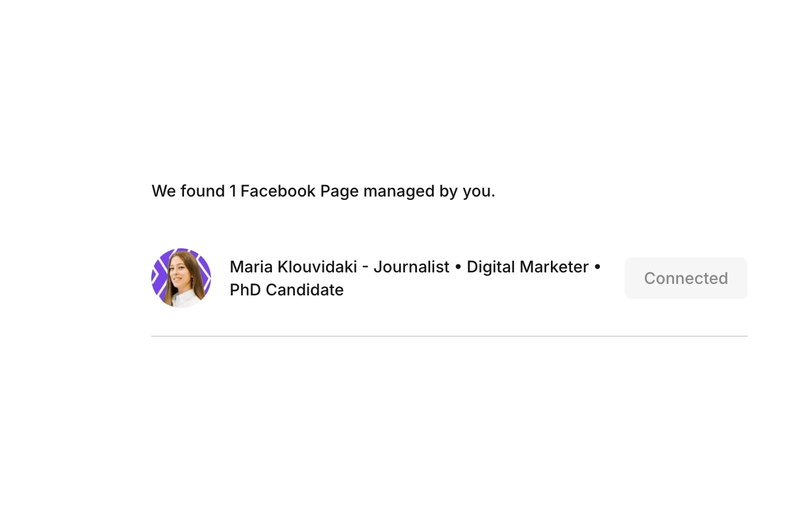Click the Facebook Page profile picture

point(181,278)
